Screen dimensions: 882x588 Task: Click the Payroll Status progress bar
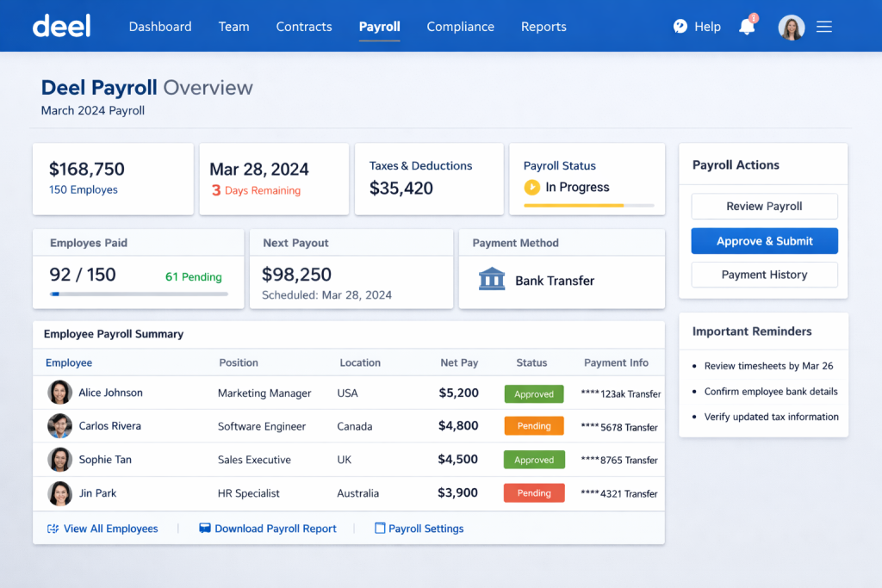click(x=589, y=205)
